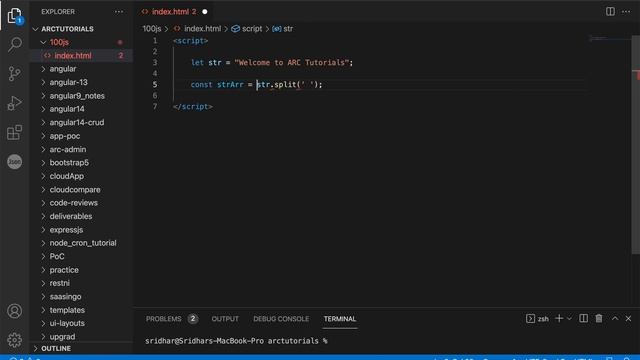Open index.html in the file tree

pos(73,56)
